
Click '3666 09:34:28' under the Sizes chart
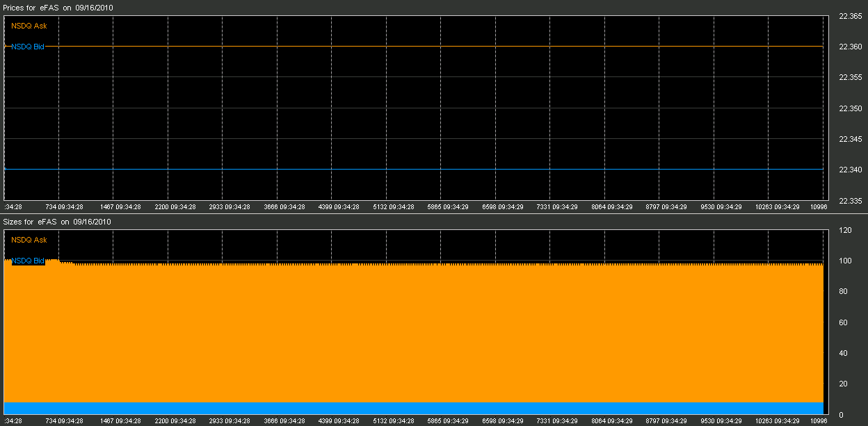pos(284,421)
